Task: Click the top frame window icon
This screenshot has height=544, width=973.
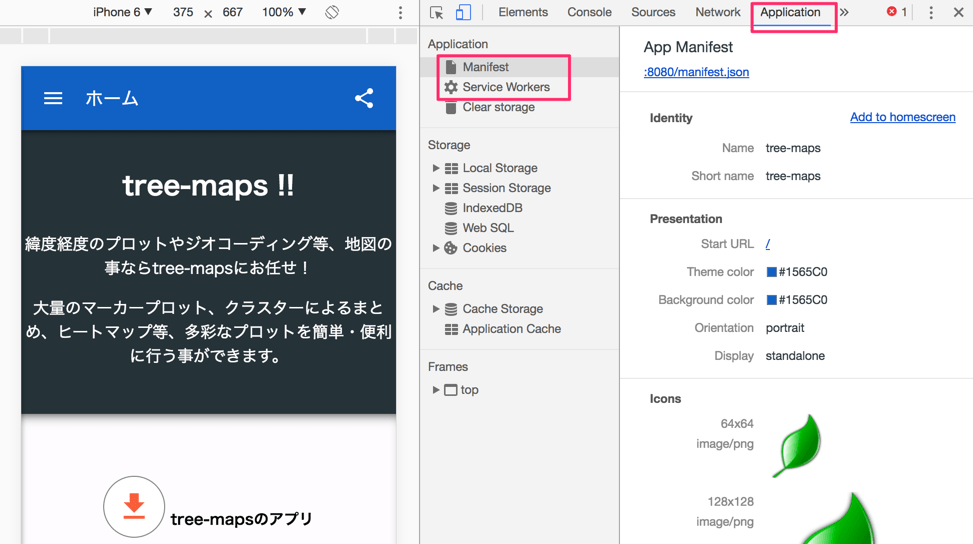Action: 451,390
